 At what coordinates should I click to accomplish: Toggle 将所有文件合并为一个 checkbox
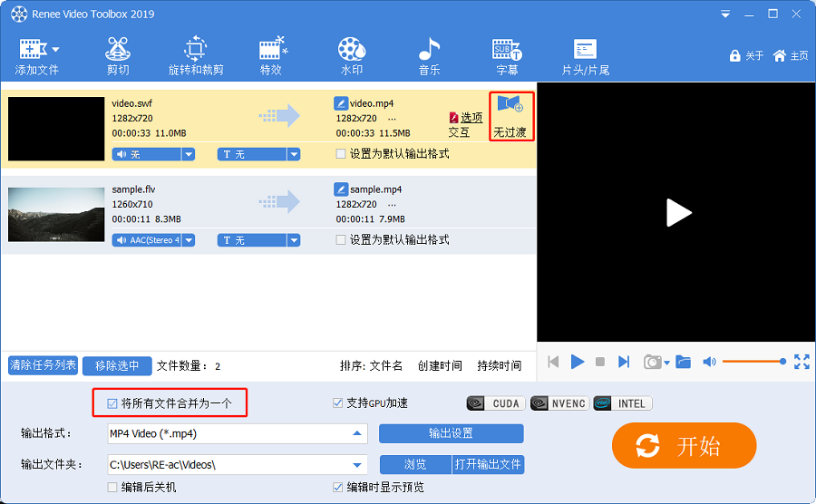[x=112, y=403]
